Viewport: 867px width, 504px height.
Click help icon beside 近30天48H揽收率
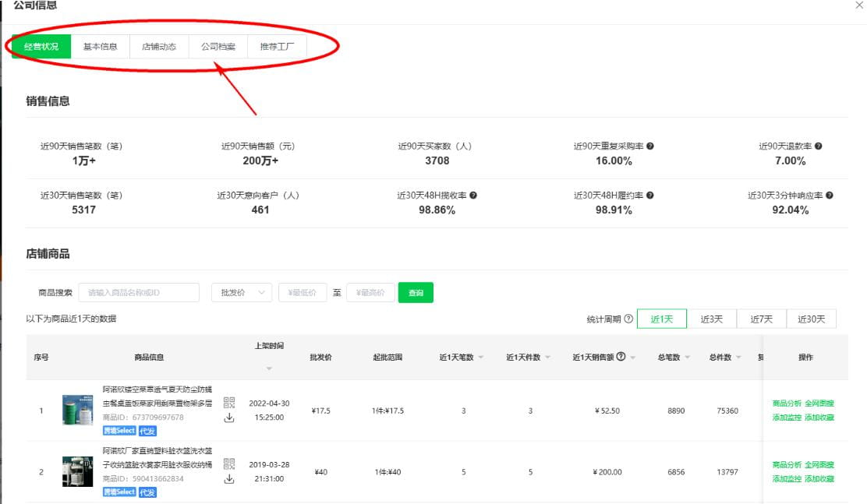click(x=472, y=196)
